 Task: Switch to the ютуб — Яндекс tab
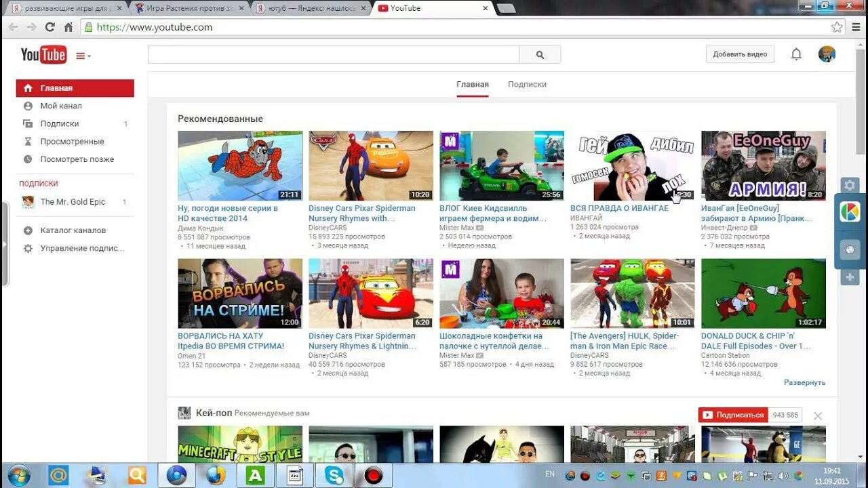pyautogui.click(x=313, y=8)
